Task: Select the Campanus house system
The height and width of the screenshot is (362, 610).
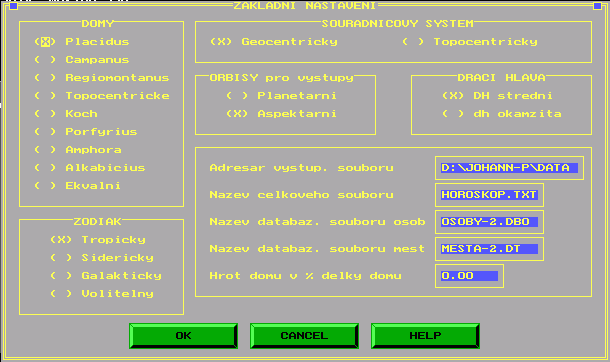Action: [x=82, y=59]
